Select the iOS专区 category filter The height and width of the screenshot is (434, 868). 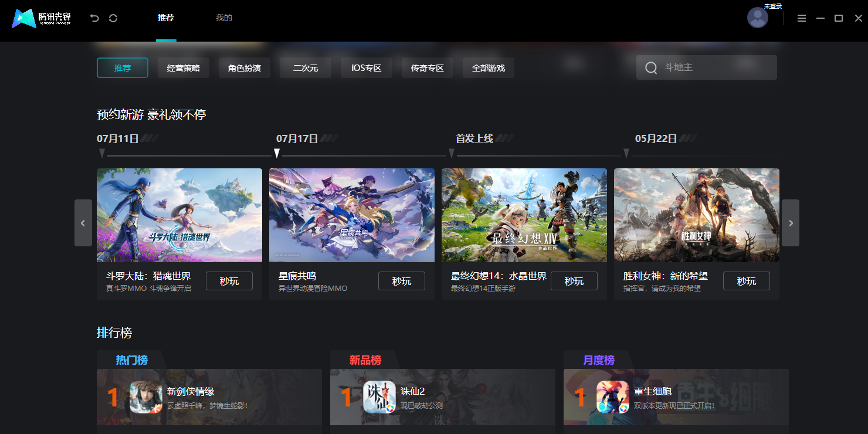click(367, 68)
